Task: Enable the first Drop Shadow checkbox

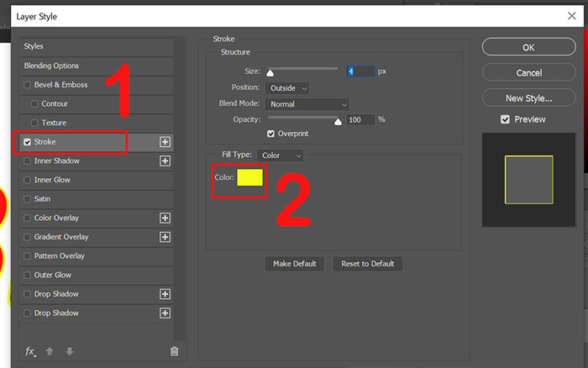Action: 27,294
